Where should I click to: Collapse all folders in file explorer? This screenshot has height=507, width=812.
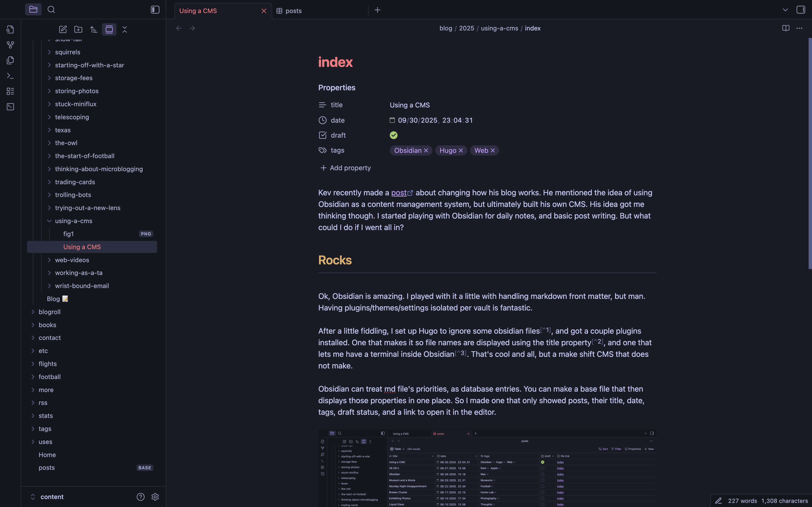tap(124, 29)
